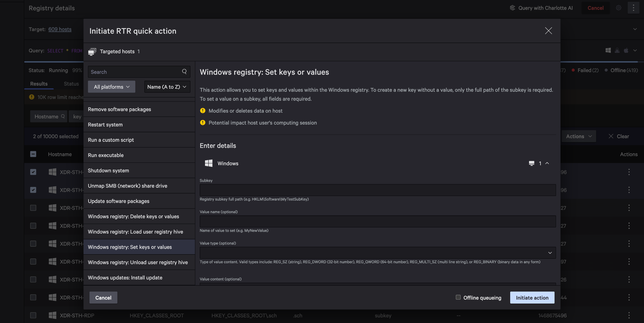Click the Clear selection X icon

pos(611,136)
